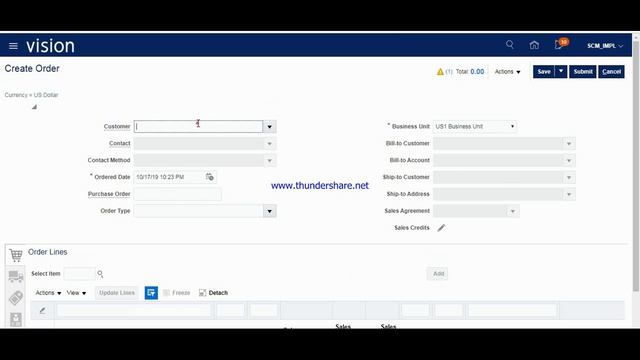Open the Bill-to Customer dropdown arrow

[569, 144]
